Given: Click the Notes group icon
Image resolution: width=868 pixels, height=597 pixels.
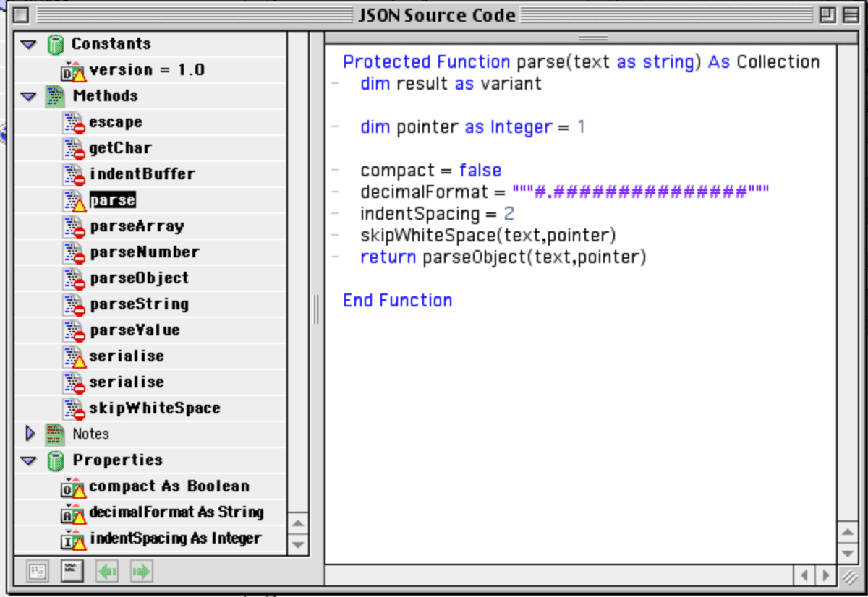Looking at the screenshot, I should [x=55, y=434].
